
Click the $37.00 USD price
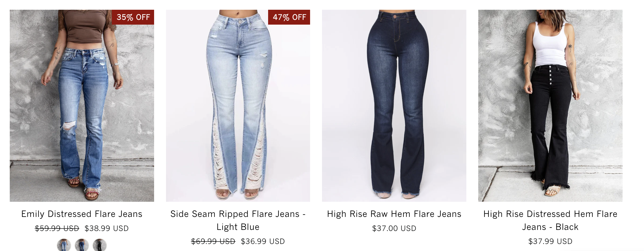[x=394, y=229]
